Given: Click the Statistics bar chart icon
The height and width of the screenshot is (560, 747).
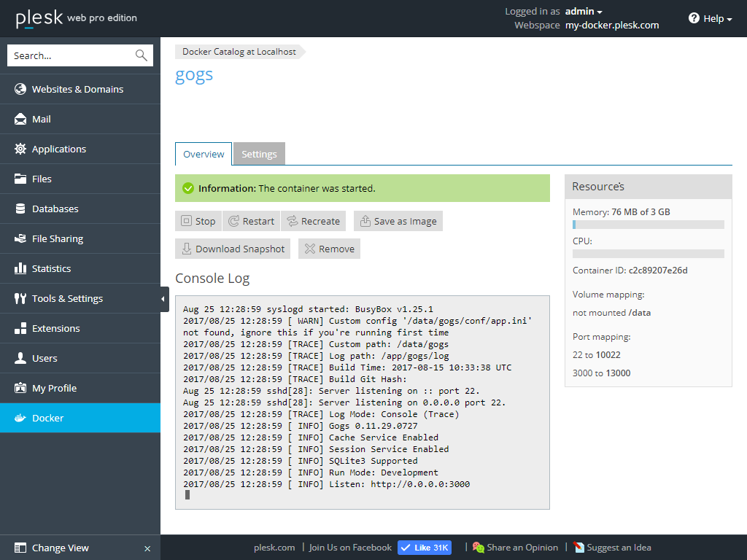Looking at the screenshot, I should click(20, 268).
